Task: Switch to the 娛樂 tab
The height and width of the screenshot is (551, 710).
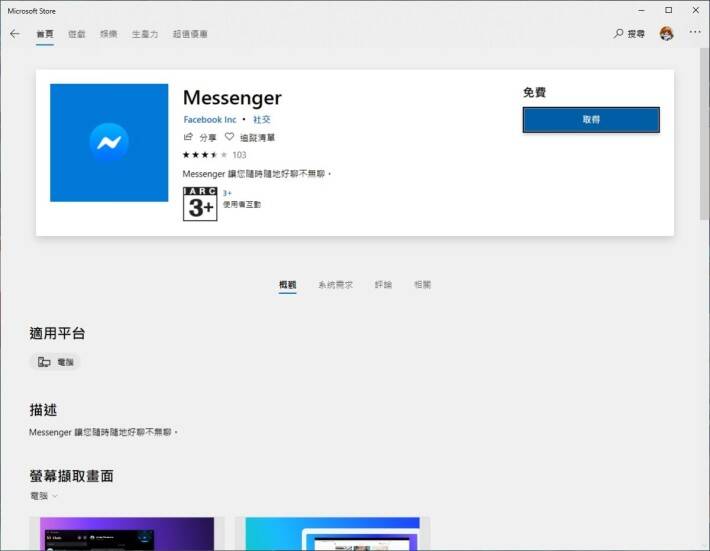Action: (109, 34)
